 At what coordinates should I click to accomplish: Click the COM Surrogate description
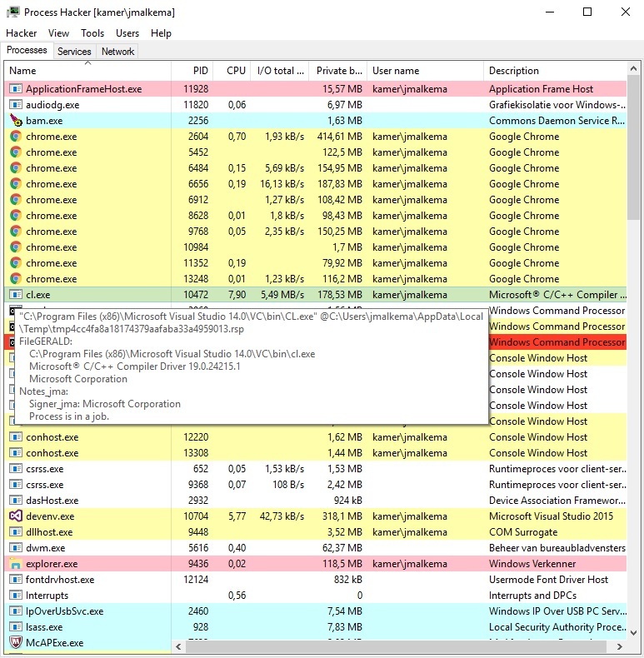click(523, 532)
